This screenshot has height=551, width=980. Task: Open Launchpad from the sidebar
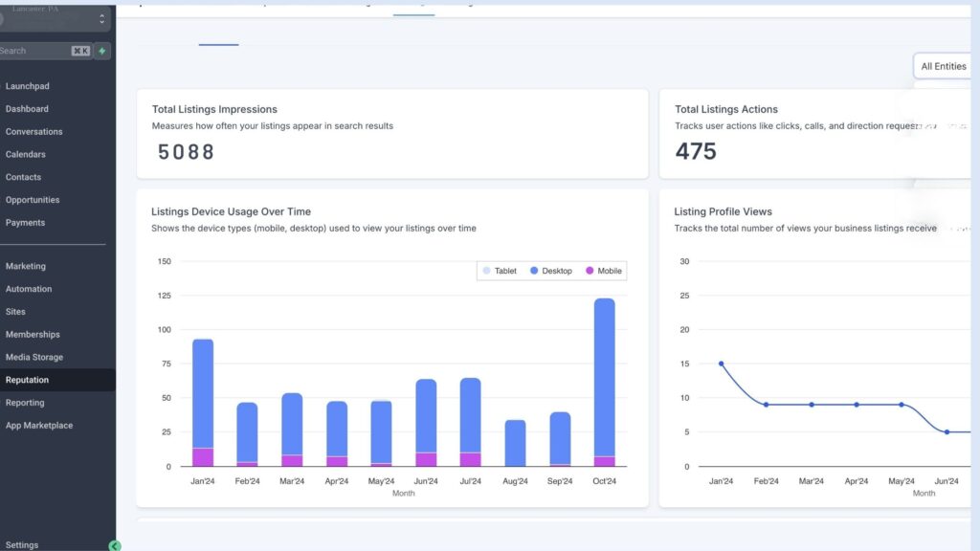click(27, 86)
